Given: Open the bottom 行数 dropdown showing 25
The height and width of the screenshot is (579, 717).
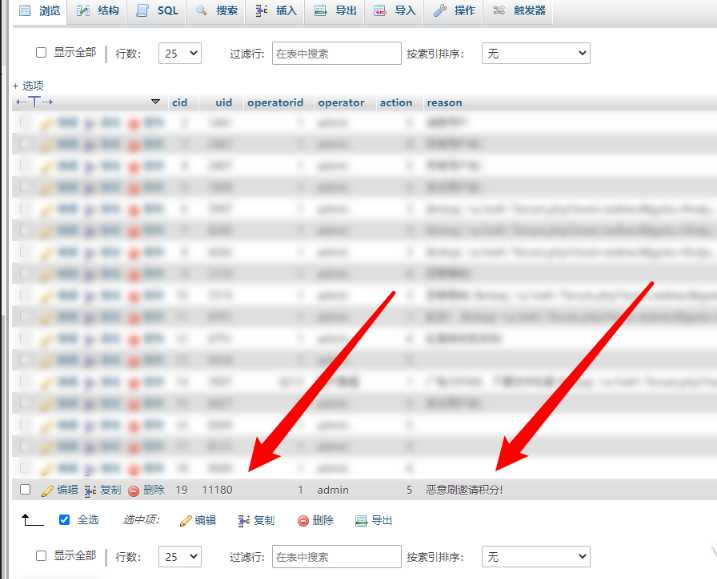Looking at the screenshot, I should tap(180, 557).
